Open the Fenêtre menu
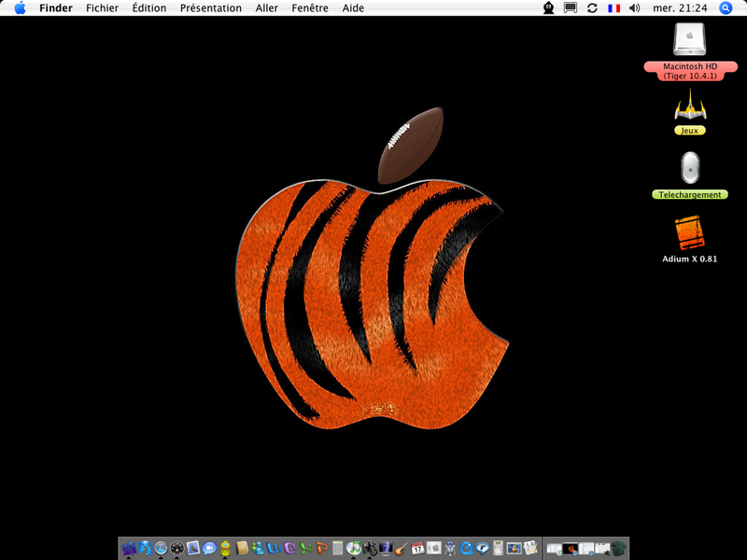This screenshot has height=560, width=747. point(310,8)
